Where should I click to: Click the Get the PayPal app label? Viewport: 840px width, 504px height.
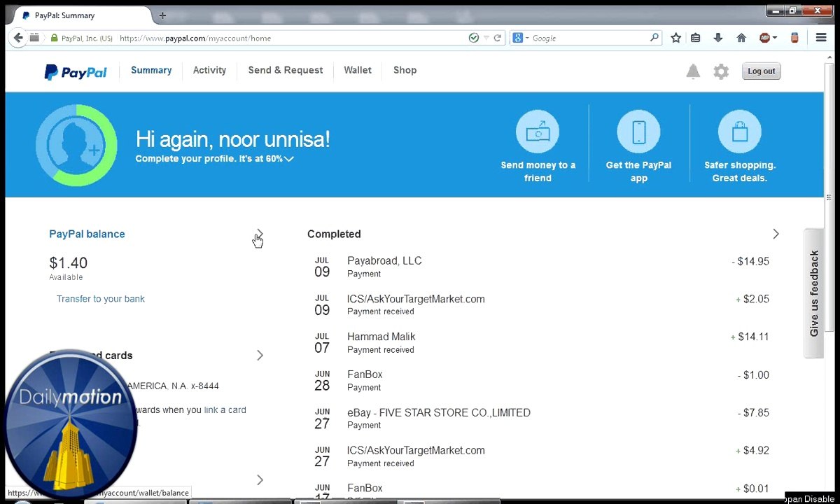point(638,171)
